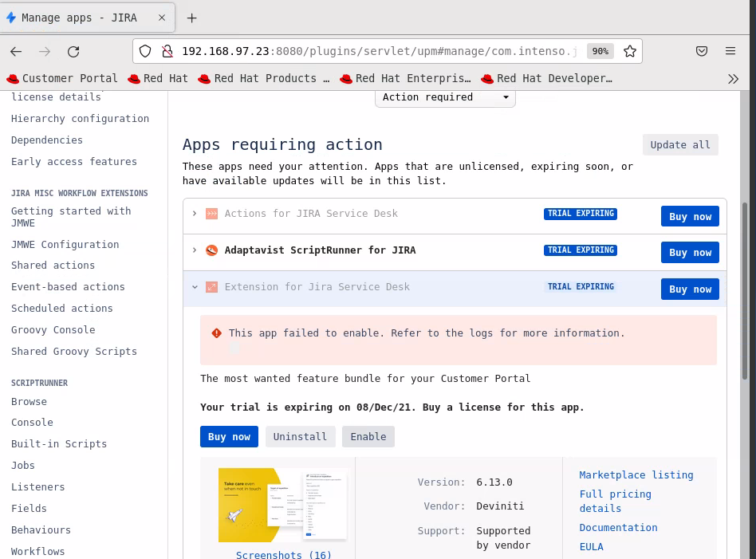Bookmark this page with the star icon
756x559 pixels.
[630, 51]
